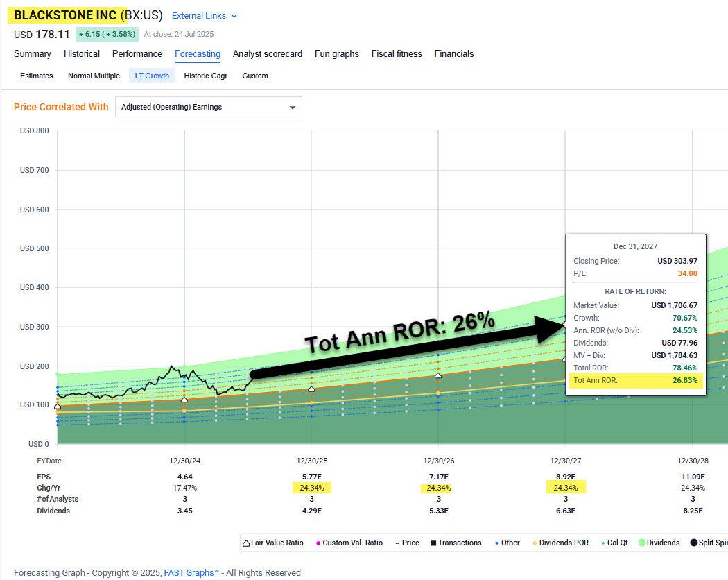The image size is (728, 580).
Task: Open the FAST Graphs copyright link
Action: 191,573
